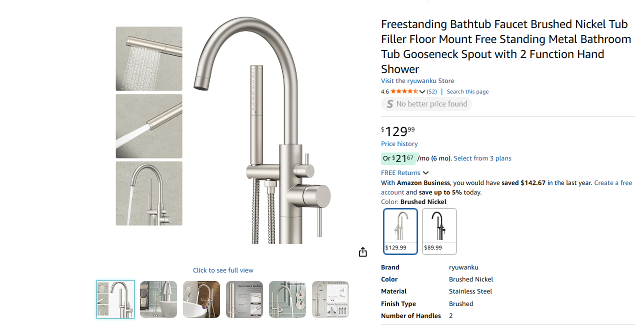Select the first faucet thumbnail
Viewport: 644px width, 327px height.
[x=115, y=299]
